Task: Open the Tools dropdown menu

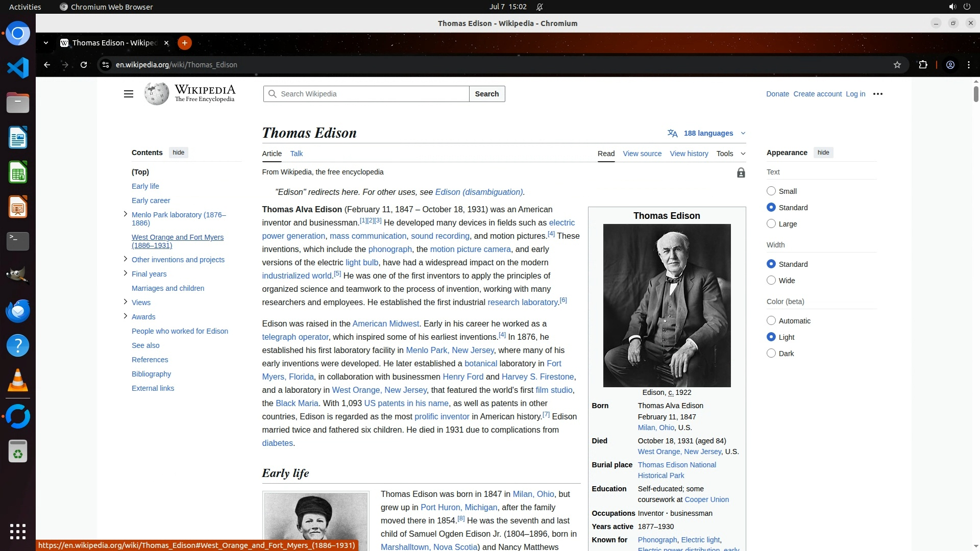Action: coord(730,154)
